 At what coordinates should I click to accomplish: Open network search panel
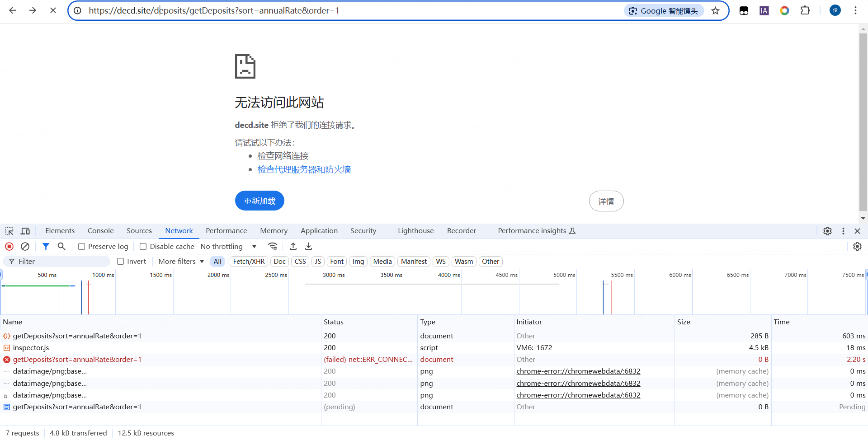[61, 247]
